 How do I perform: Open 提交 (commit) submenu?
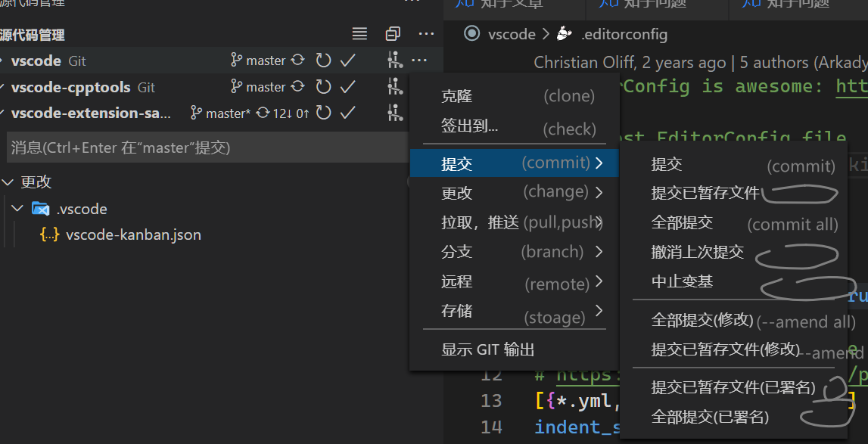tap(515, 163)
